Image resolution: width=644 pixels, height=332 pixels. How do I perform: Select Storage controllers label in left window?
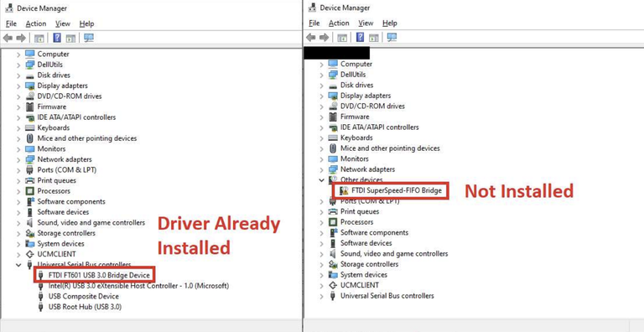pos(65,233)
